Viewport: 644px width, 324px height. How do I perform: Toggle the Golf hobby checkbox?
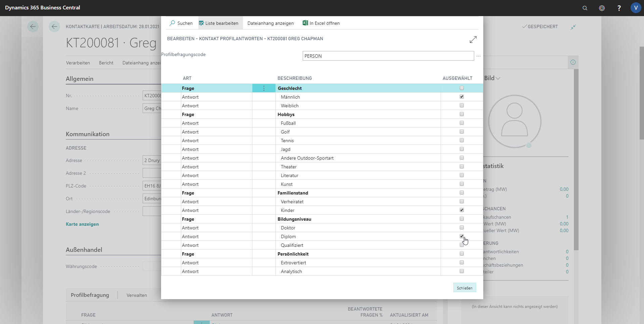pos(462,132)
